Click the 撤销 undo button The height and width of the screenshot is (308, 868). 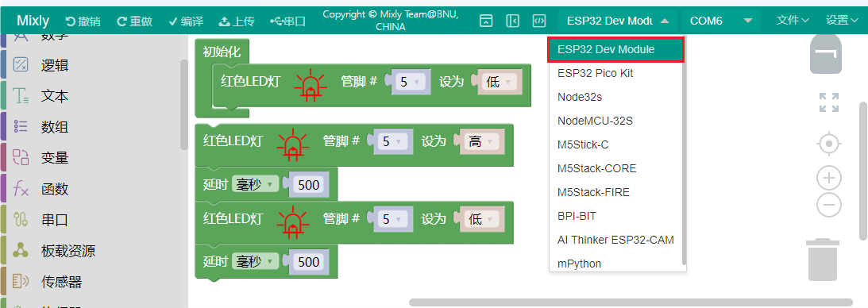[83, 21]
